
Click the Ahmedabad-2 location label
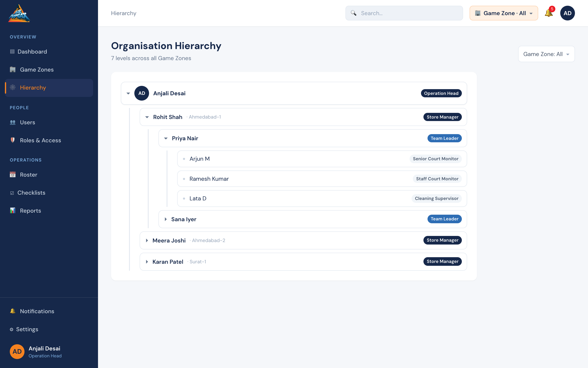(208, 240)
